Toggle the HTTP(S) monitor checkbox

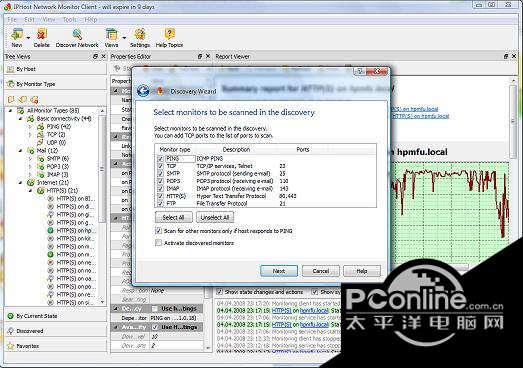click(160, 196)
